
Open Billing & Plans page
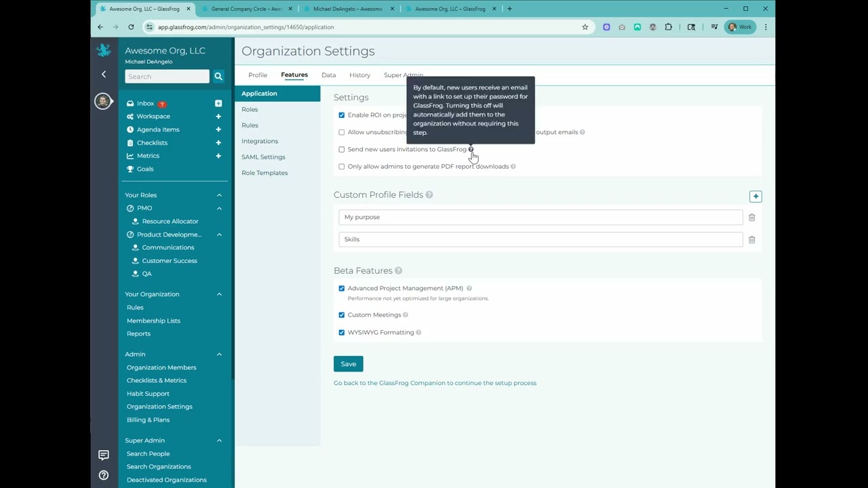pyautogui.click(x=148, y=420)
